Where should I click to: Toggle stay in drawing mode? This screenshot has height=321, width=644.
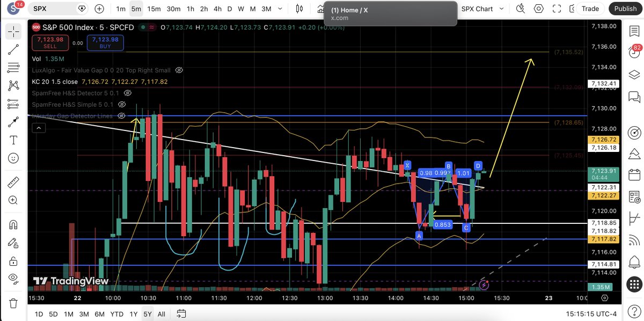tap(13, 243)
